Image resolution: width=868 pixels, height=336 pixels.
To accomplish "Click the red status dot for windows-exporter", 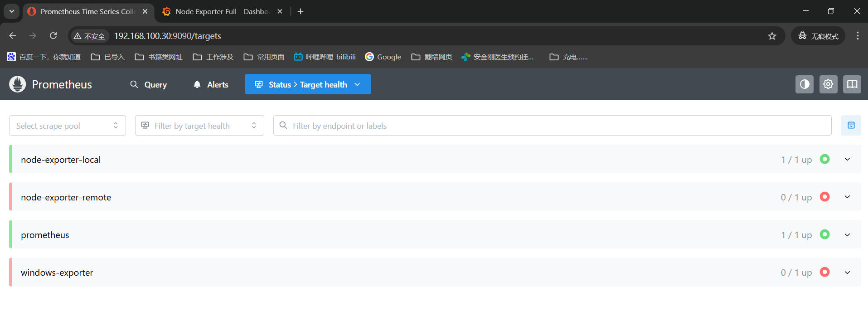I will tap(825, 272).
